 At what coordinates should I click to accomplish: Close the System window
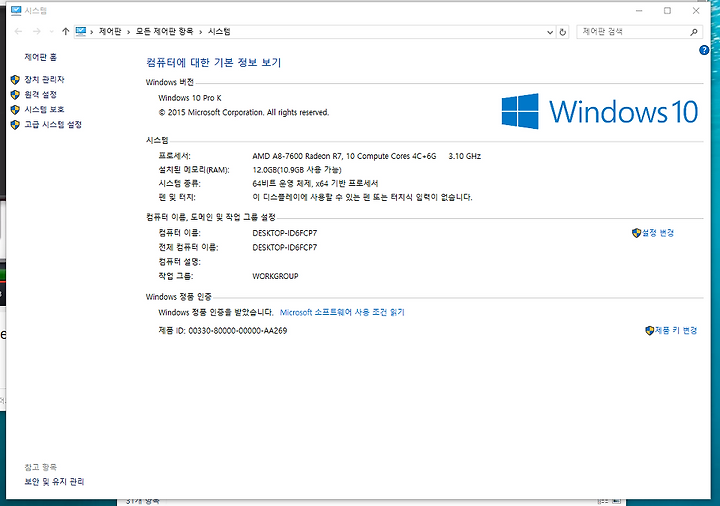pos(696,11)
